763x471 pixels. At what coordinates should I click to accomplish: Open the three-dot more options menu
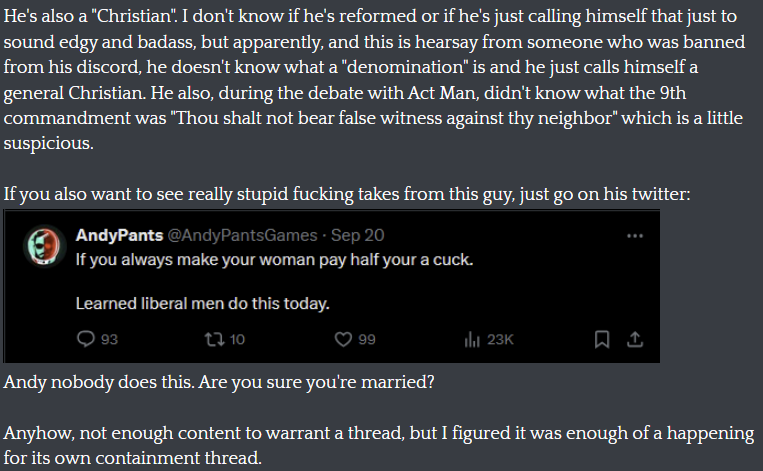point(635,236)
